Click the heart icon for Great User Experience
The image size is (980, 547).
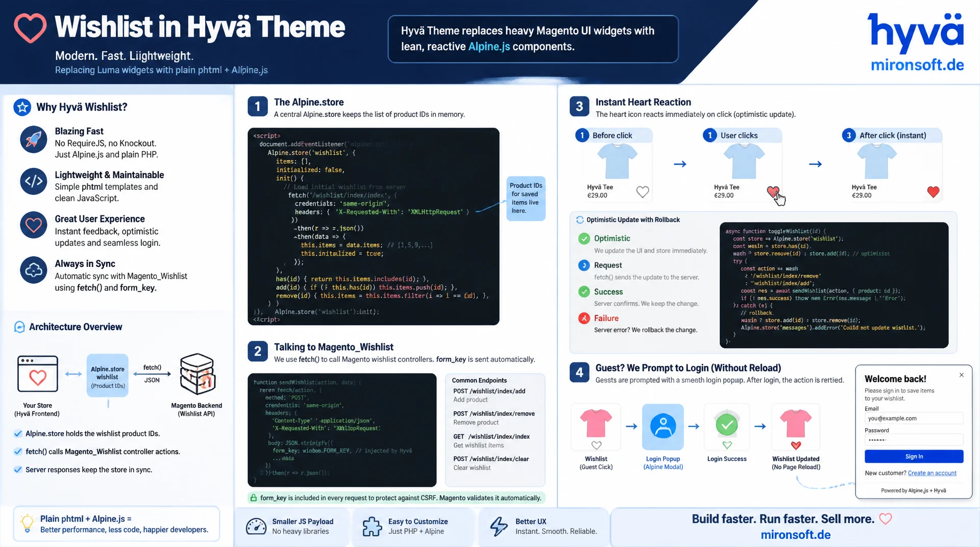click(34, 225)
